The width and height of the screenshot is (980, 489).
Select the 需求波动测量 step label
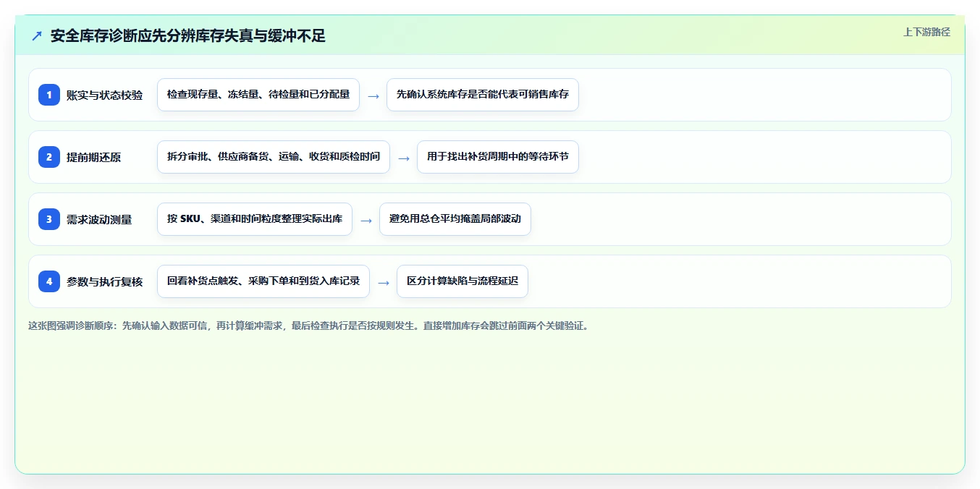[x=99, y=219]
